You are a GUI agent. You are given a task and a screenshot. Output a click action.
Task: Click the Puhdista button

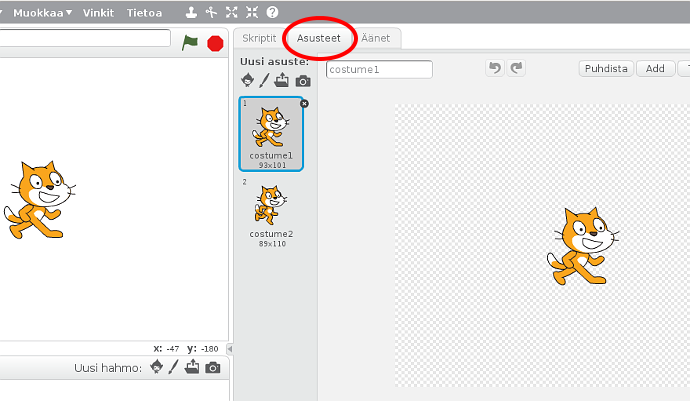[x=606, y=69]
